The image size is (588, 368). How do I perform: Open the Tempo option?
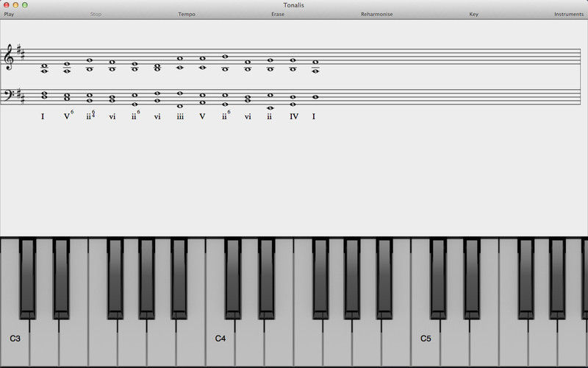point(187,14)
